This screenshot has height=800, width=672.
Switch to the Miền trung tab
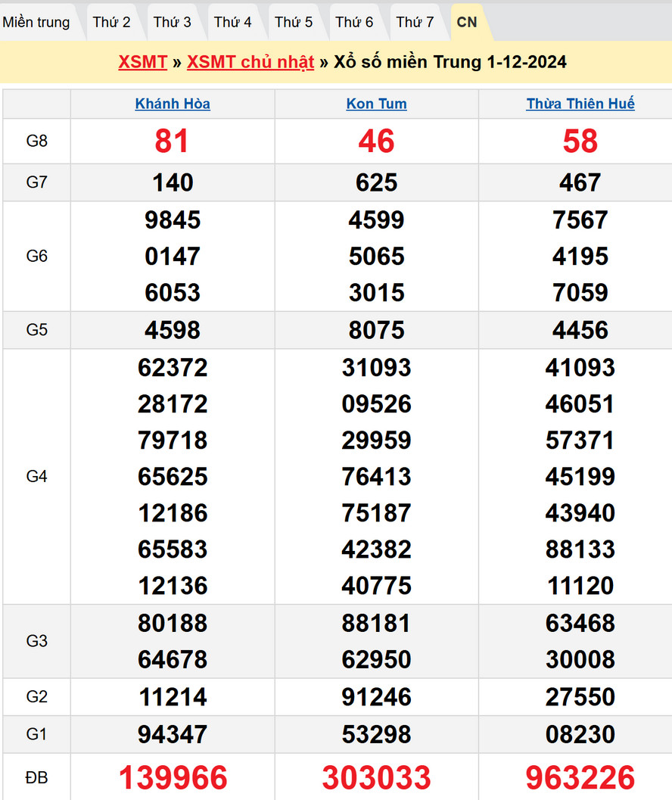coord(36,22)
